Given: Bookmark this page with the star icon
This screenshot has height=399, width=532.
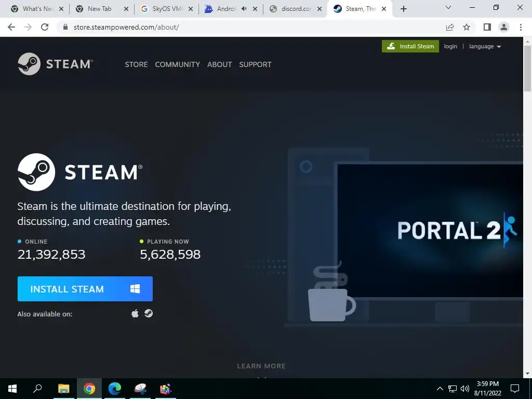Looking at the screenshot, I should pyautogui.click(x=467, y=27).
